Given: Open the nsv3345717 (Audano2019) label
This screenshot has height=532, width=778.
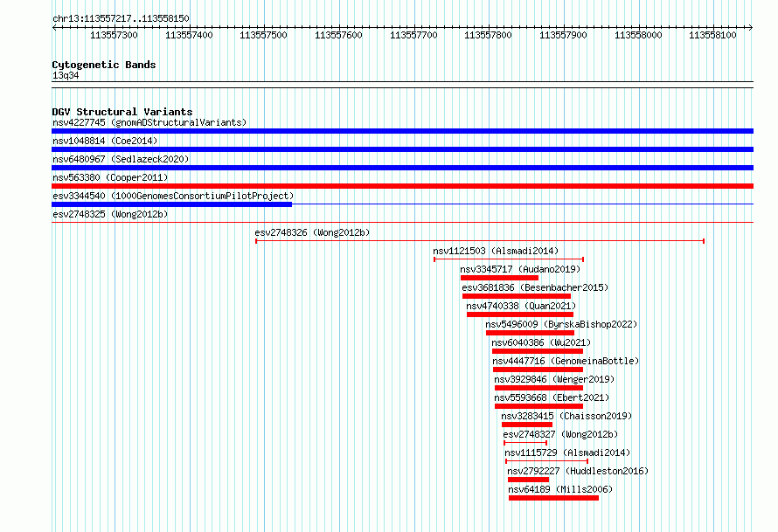Looking at the screenshot, I should [x=520, y=269].
